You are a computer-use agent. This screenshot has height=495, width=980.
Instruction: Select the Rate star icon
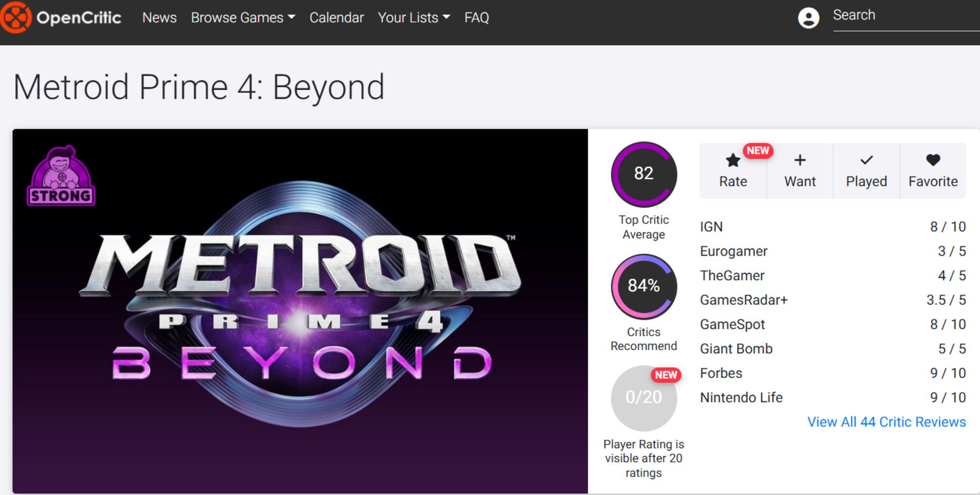point(732,160)
